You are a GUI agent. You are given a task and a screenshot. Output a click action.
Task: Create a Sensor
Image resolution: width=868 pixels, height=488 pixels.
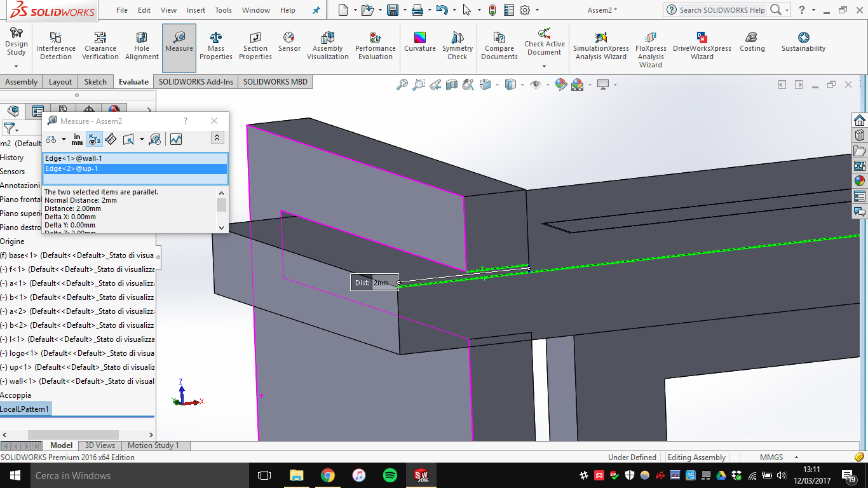(289, 42)
